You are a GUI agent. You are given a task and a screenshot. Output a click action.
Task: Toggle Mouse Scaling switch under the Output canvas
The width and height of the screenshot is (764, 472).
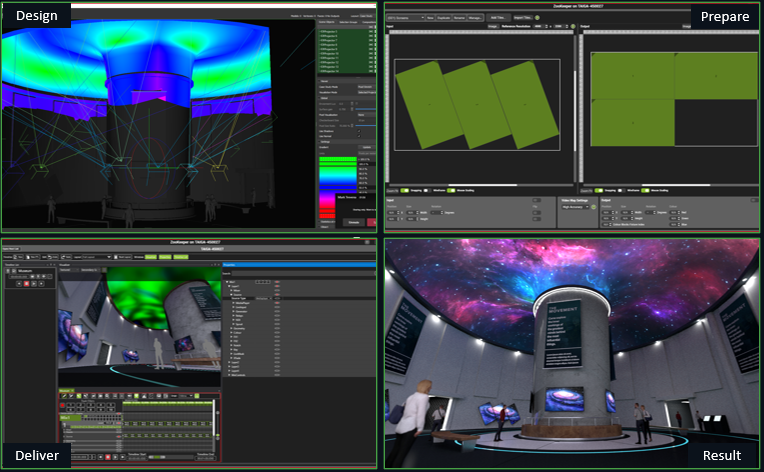pyautogui.click(x=645, y=190)
